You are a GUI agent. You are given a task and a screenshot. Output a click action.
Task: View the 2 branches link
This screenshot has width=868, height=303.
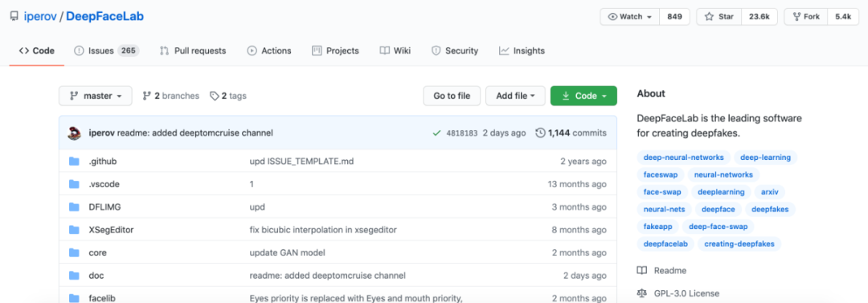point(170,96)
